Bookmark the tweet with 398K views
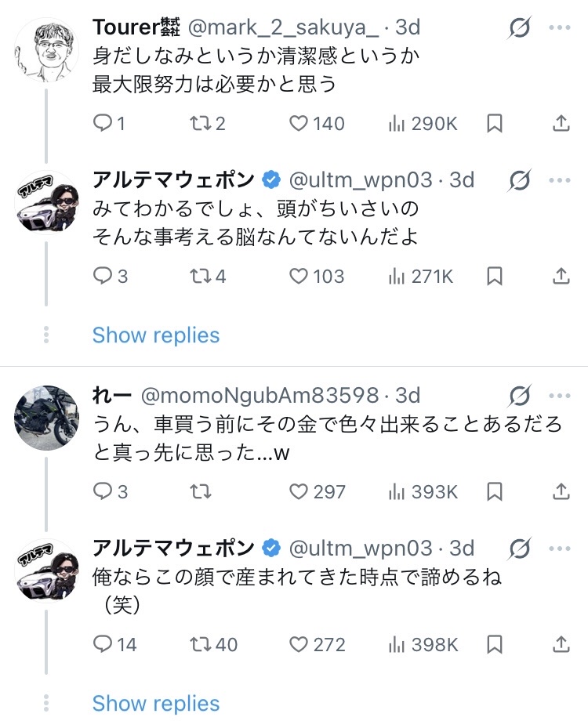This screenshot has height=728, width=588. [495, 644]
